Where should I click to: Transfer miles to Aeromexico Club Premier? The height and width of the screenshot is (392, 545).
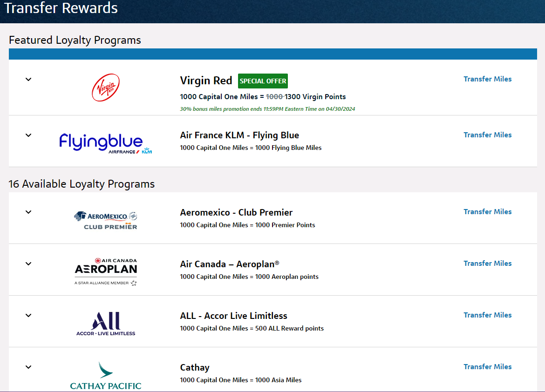coord(487,212)
